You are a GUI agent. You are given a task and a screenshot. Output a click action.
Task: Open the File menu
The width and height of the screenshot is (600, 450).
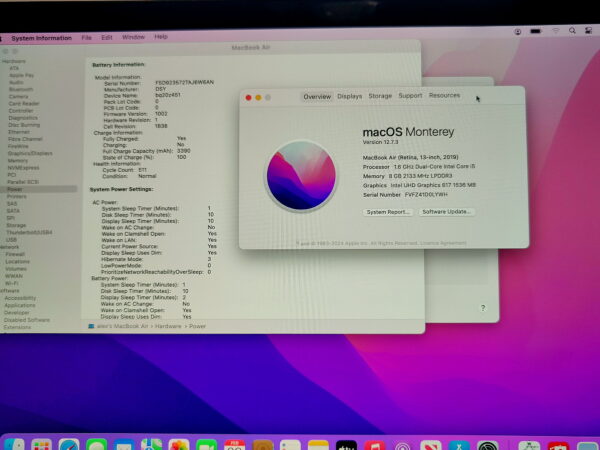[86, 38]
